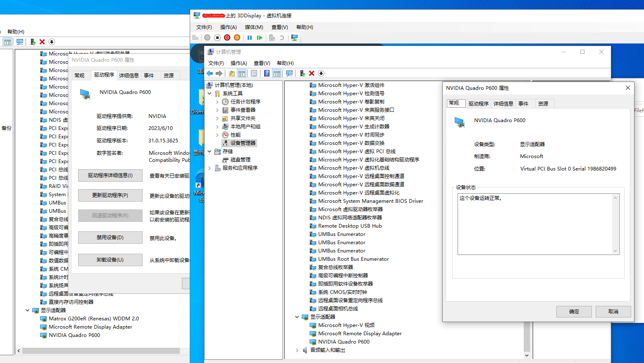Screen dimensions: 644x363
Task: Open help via the blue question mark icon
Action: tap(267, 73)
